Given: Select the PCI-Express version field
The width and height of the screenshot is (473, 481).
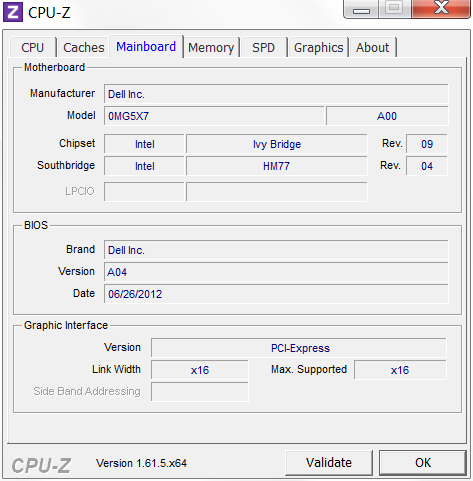Looking at the screenshot, I should click(x=299, y=348).
